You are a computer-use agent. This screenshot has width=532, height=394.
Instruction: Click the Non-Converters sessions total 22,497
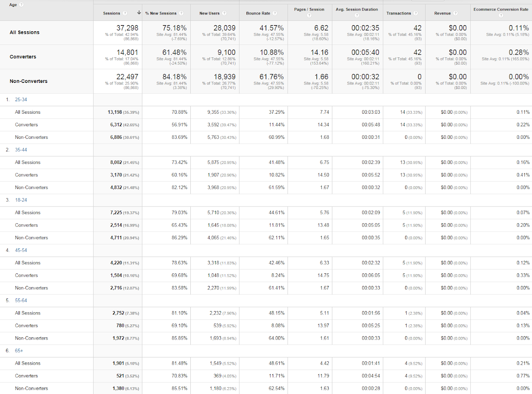[x=127, y=77]
